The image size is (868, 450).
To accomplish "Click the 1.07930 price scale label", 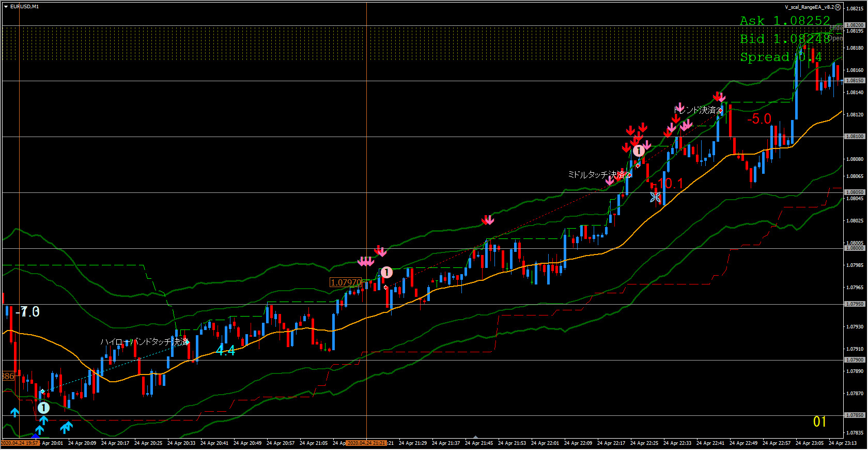I will (855, 327).
